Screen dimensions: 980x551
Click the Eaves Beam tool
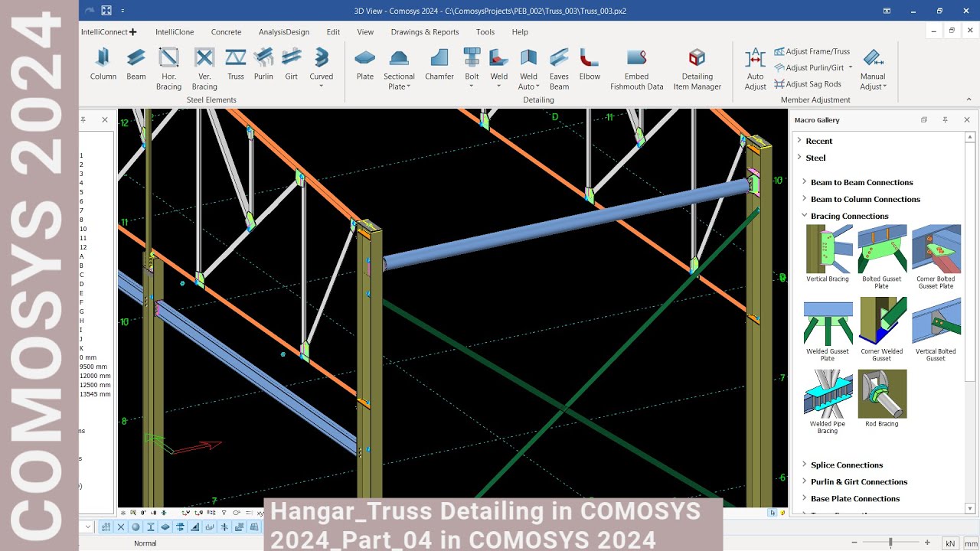559,69
